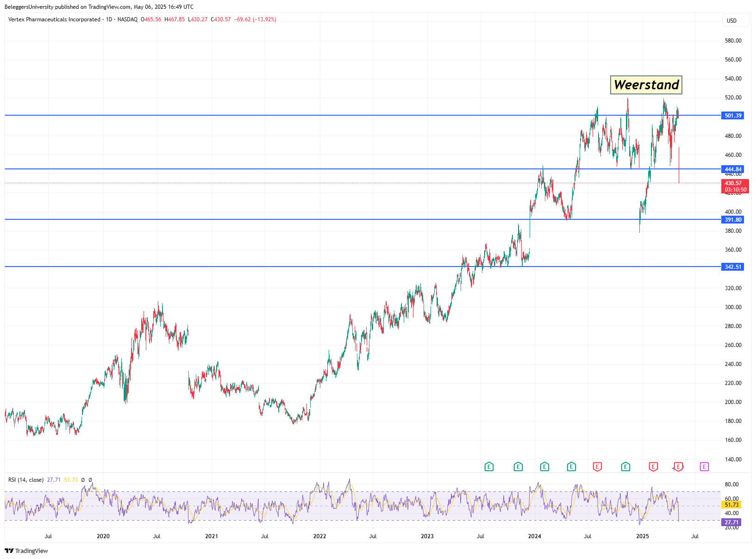Screen dimensions: 756x559
Task: Open the TradingView logo link
Action: click(26, 551)
